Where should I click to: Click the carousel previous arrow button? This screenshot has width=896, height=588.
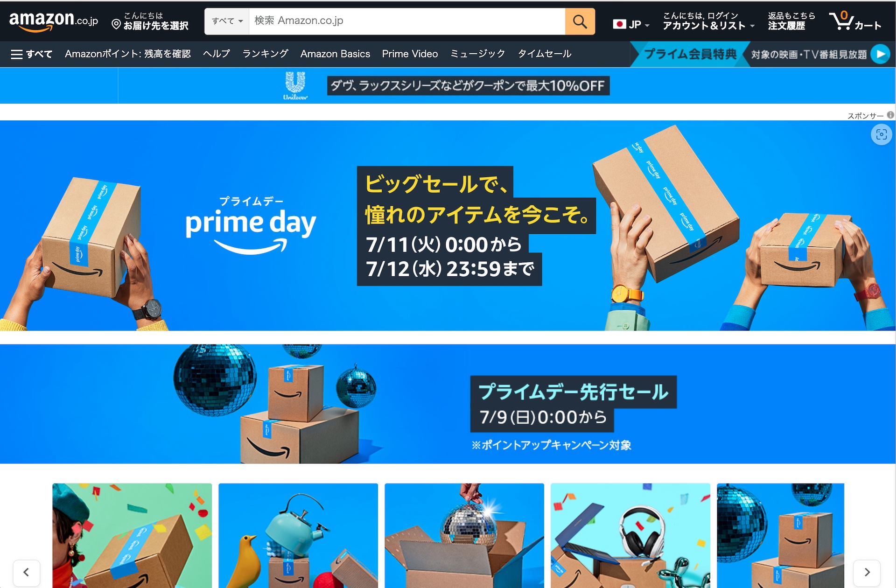pos(27,572)
